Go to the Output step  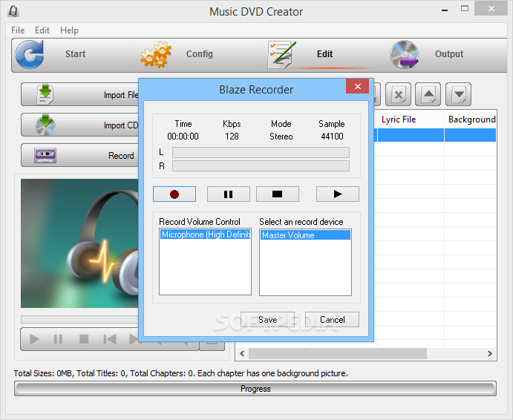[x=449, y=54]
